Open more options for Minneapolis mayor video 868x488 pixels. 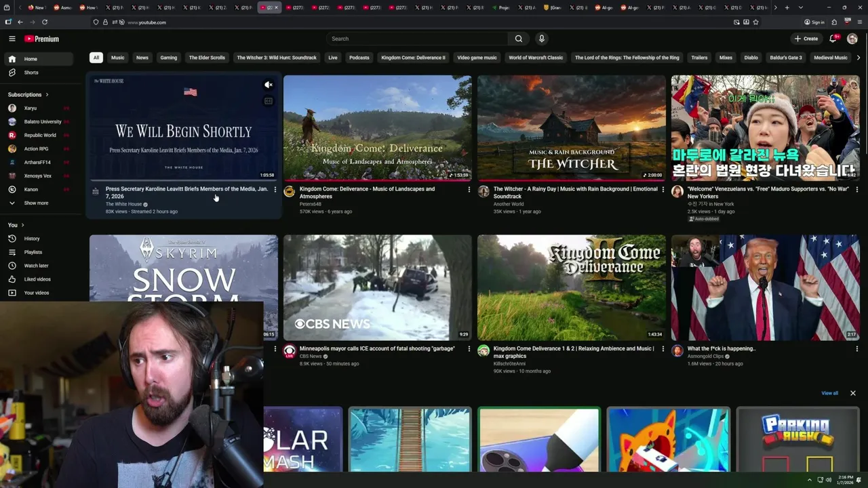(469, 349)
